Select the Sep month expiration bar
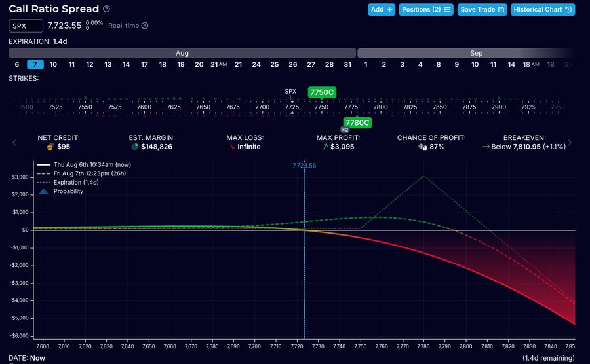The image size is (590, 364). pyautogui.click(x=465, y=53)
